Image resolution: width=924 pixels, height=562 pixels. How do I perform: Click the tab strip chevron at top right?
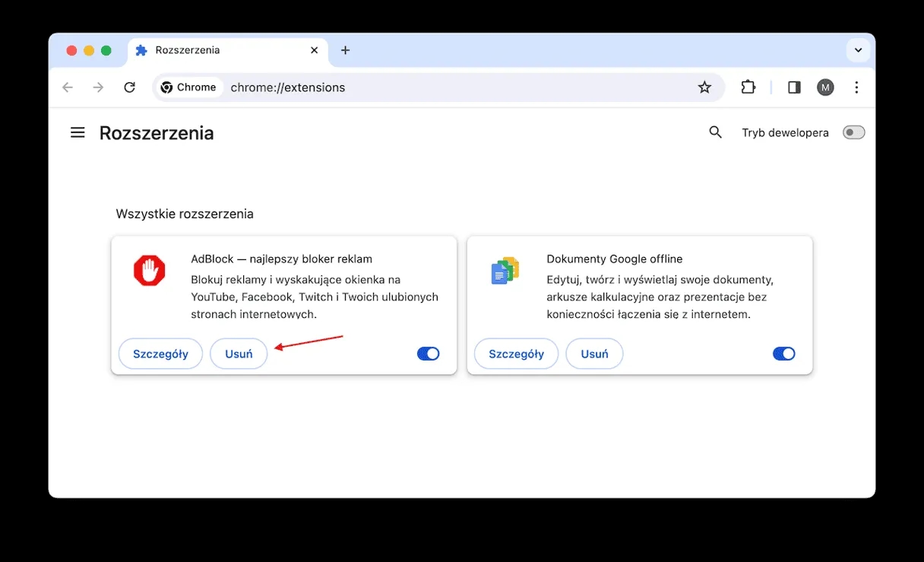click(858, 49)
